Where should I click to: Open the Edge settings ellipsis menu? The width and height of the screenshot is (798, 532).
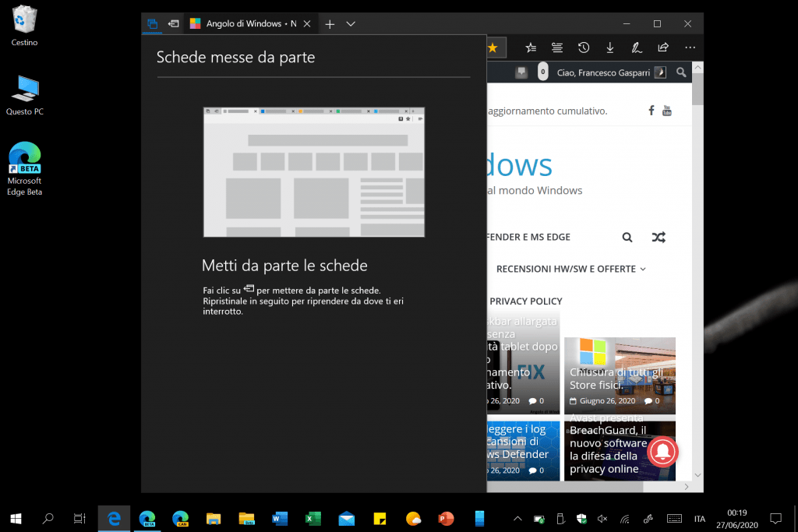[690, 48]
